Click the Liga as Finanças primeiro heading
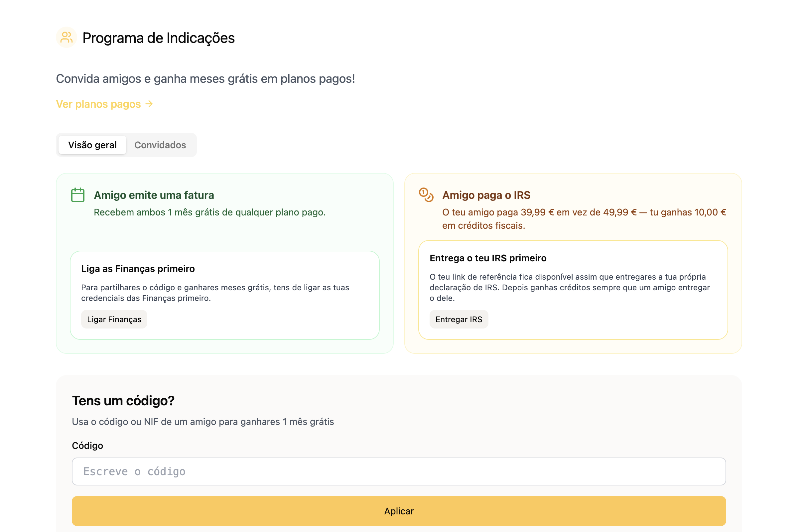 138,269
